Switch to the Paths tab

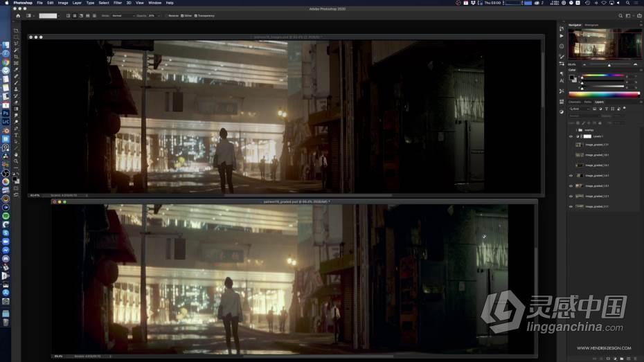(x=588, y=102)
